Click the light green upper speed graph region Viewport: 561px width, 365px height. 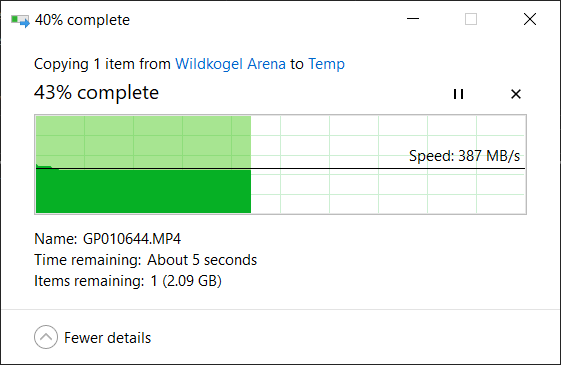click(x=143, y=141)
